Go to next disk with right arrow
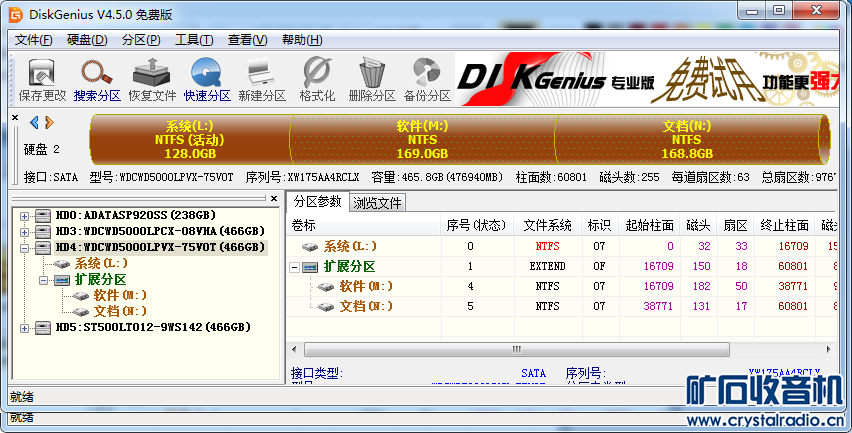The image size is (852, 433). click(49, 122)
